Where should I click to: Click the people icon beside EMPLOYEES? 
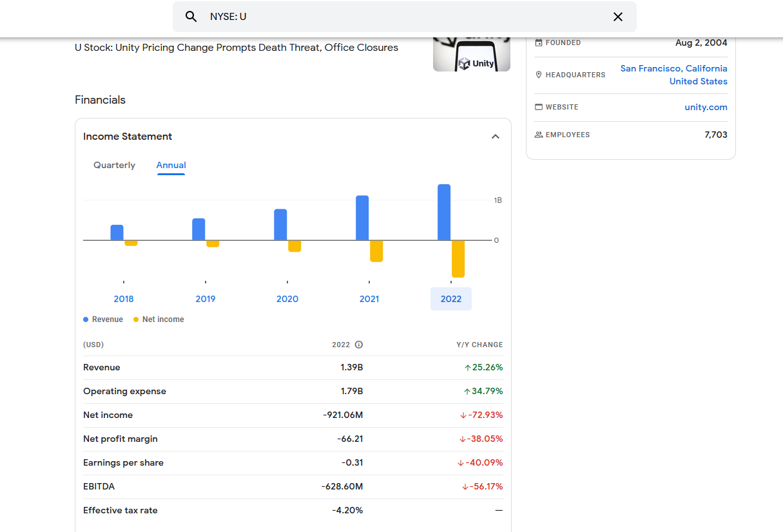click(x=539, y=135)
